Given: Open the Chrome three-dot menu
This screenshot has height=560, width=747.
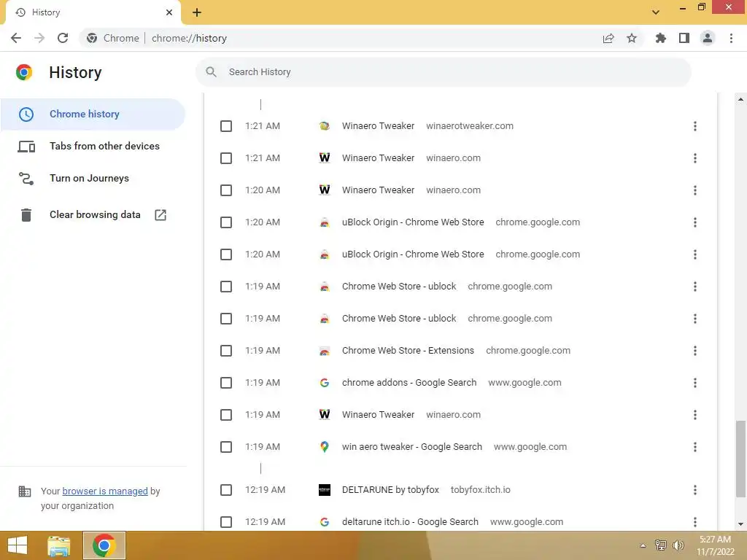Looking at the screenshot, I should pyautogui.click(x=731, y=38).
